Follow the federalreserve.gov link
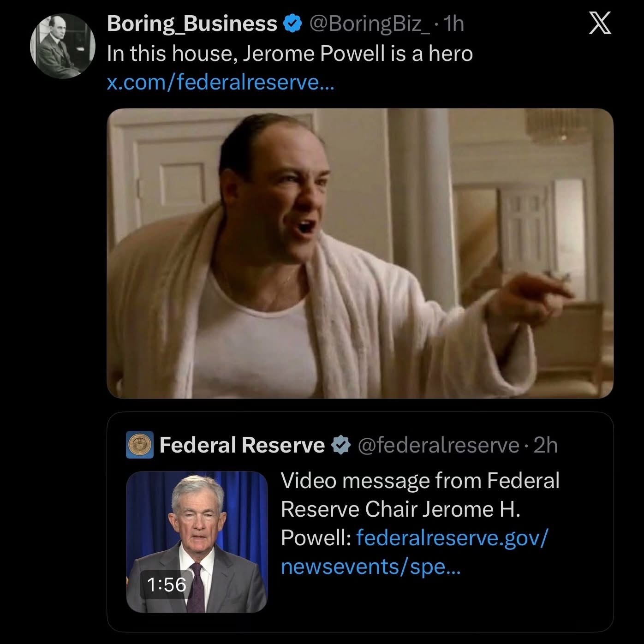The width and height of the screenshot is (644, 644). (452, 538)
